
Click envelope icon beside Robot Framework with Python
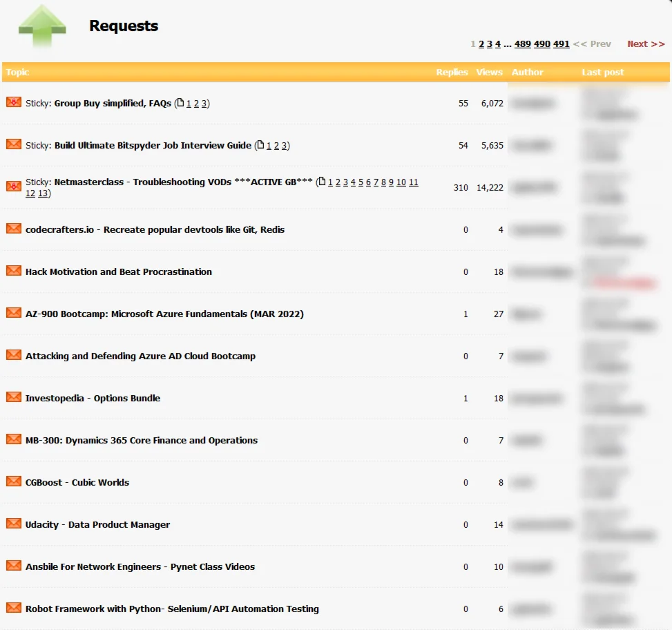click(14, 608)
